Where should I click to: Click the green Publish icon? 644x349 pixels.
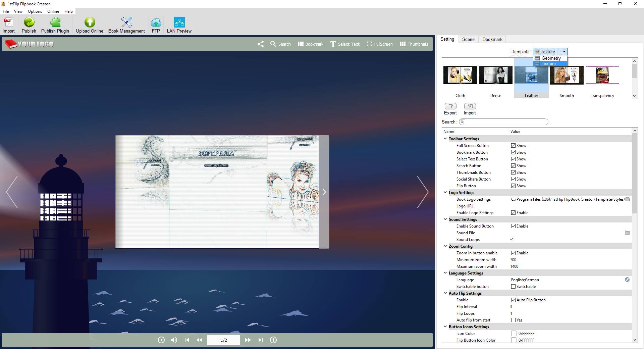(x=29, y=22)
